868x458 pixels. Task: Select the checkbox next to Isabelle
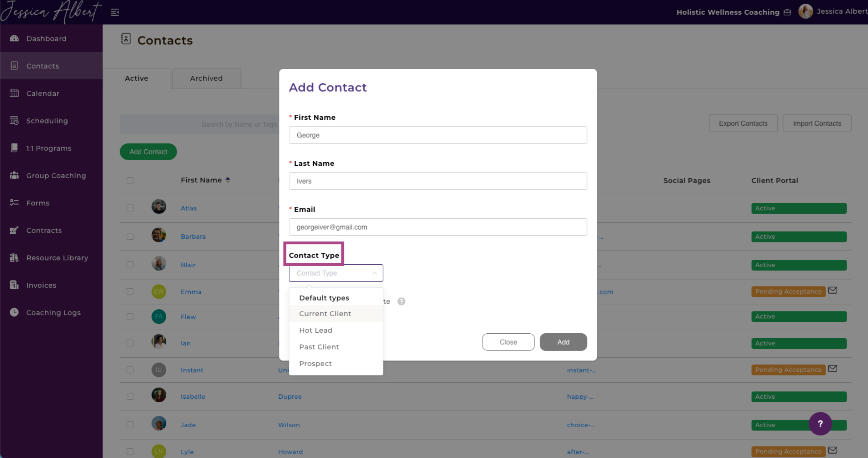(130, 396)
